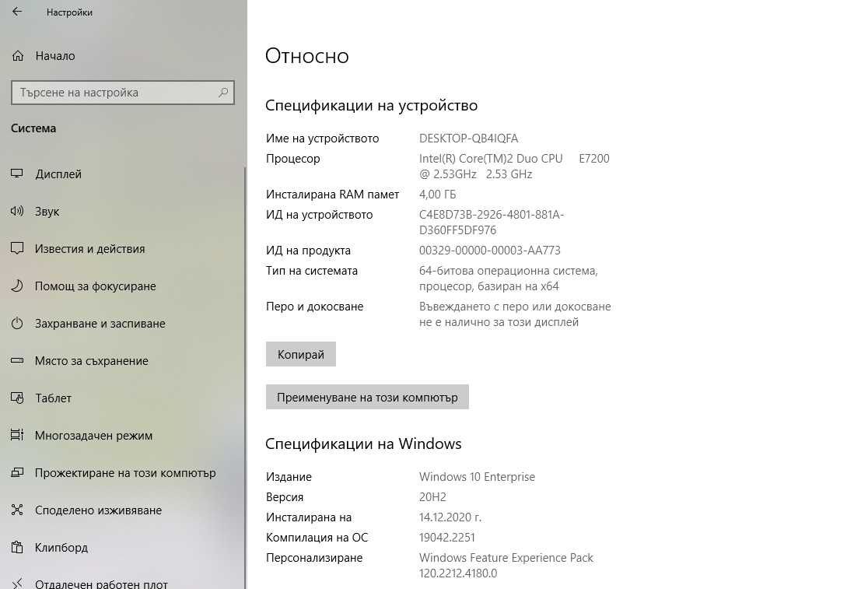
Task: Click the Таблет icon
Action: [17, 398]
